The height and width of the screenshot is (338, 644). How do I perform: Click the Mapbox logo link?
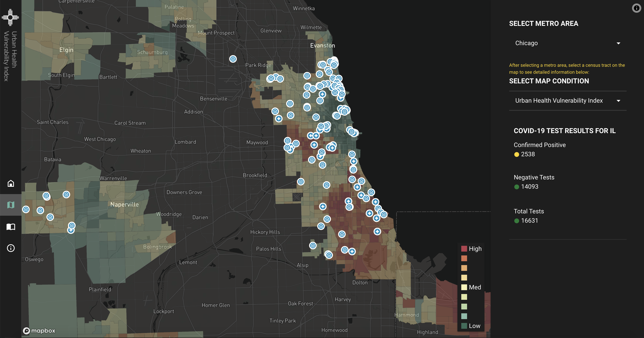tap(39, 331)
